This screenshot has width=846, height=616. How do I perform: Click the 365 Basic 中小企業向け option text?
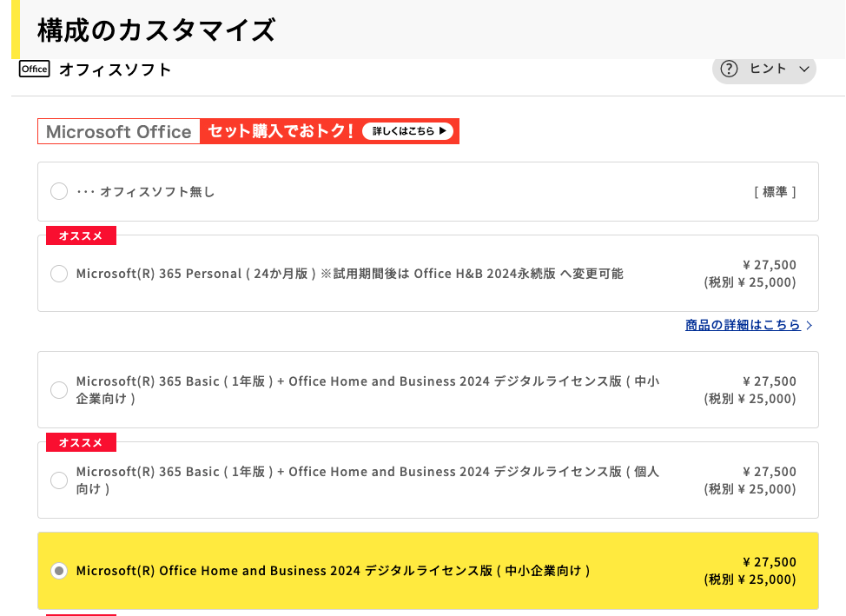[x=367, y=390]
